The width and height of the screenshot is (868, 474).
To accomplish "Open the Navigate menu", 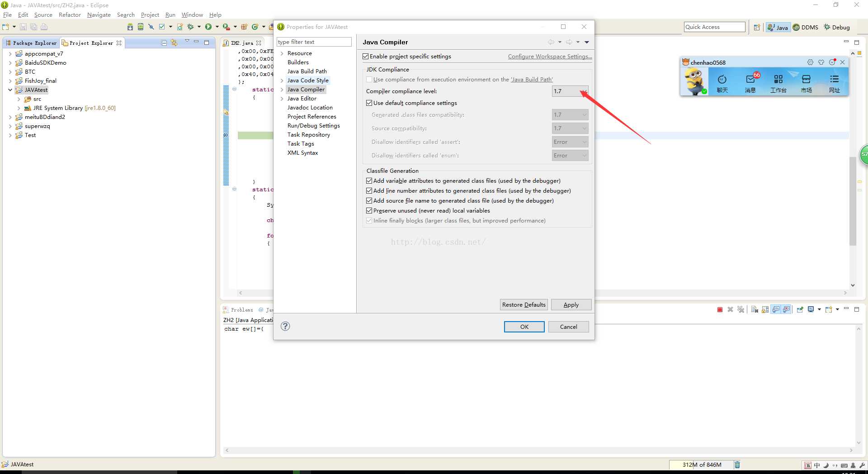I will click(99, 15).
